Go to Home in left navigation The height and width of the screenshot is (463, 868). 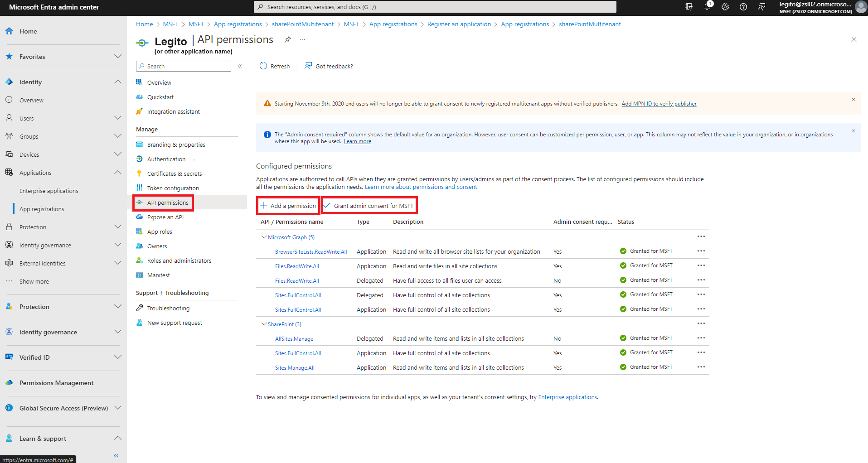[28, 31]
